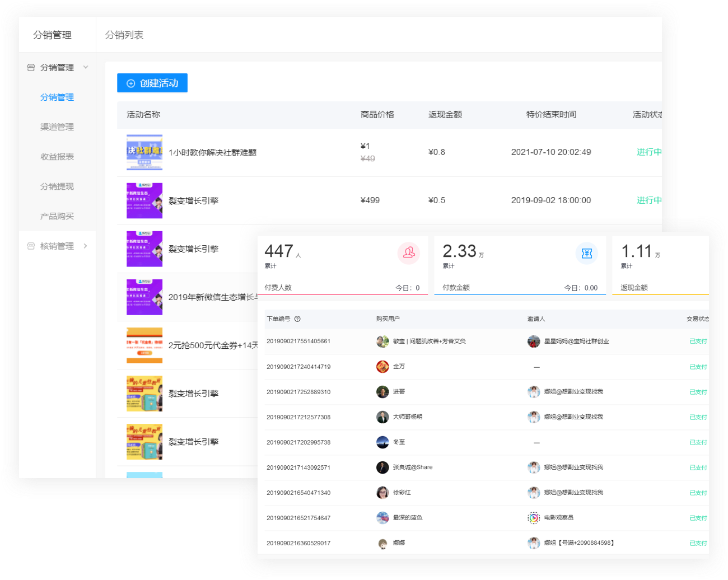
Task: Click the payment amount coupon icon
Action: click(x=586, y=253)
